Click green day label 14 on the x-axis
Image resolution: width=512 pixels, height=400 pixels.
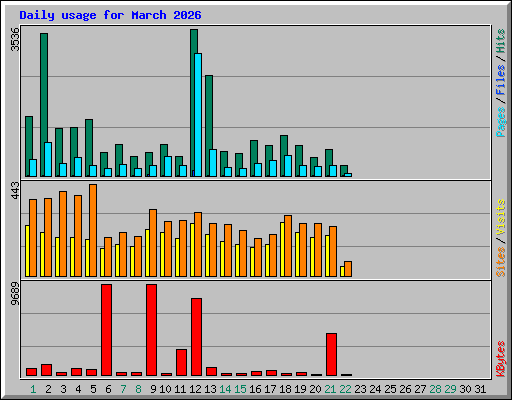click(225, 389)
